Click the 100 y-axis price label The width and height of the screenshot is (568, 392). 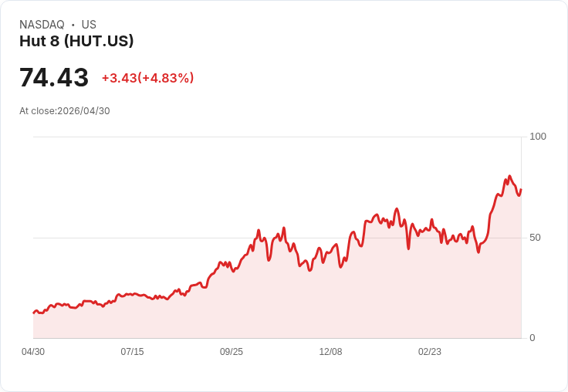(x=538, y=137)
